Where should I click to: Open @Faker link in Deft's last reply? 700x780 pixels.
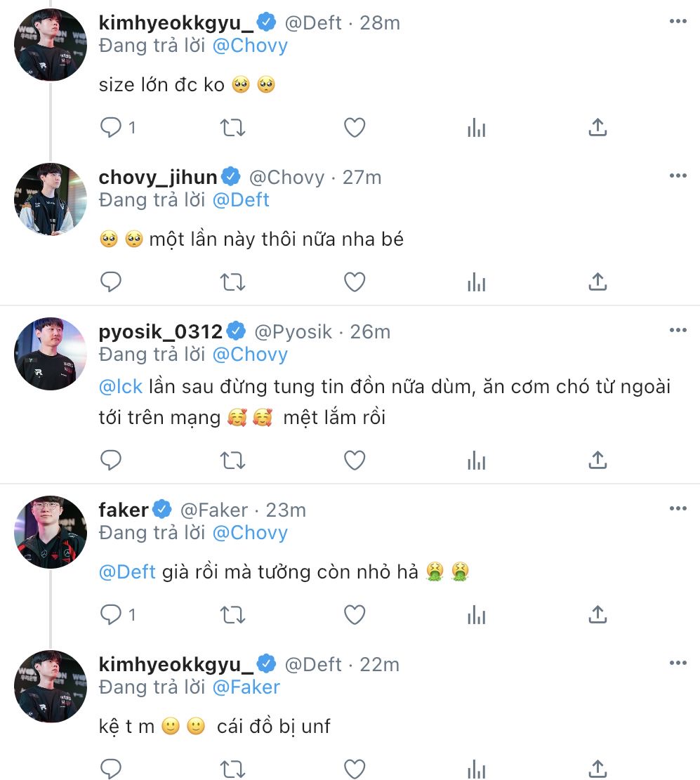coord(246,687)
